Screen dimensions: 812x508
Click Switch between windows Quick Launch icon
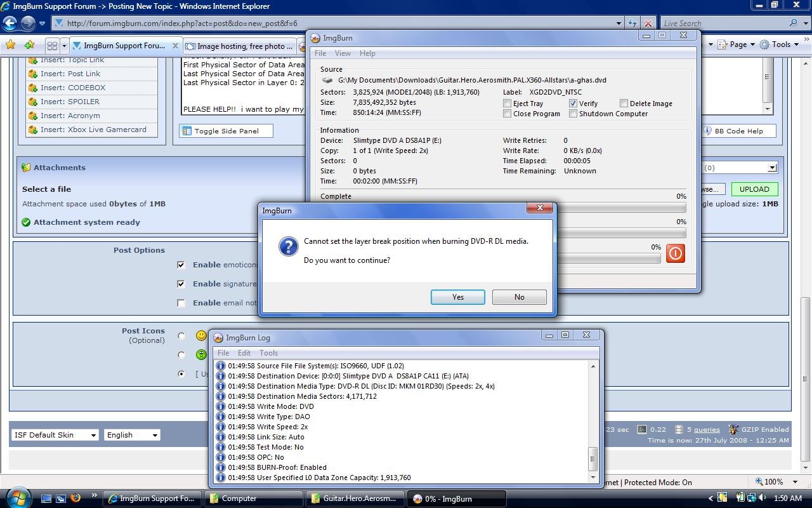(x=61, y=498)
